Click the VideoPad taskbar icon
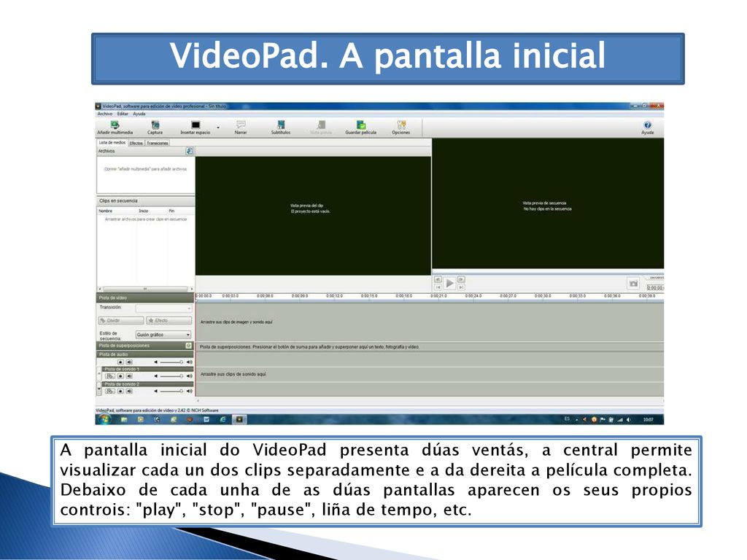747x560 pixels. pyautogui.click(x=239, y=419)
